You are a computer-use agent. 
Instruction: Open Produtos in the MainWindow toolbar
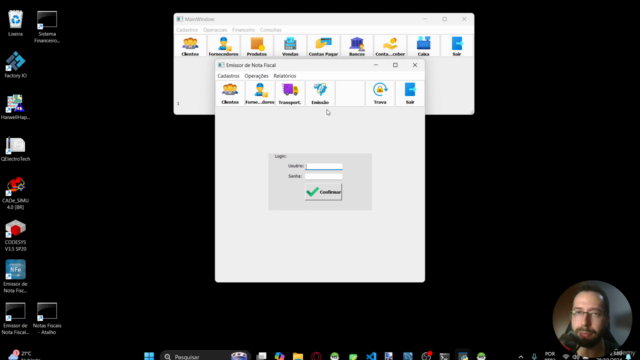pos(257,46)
